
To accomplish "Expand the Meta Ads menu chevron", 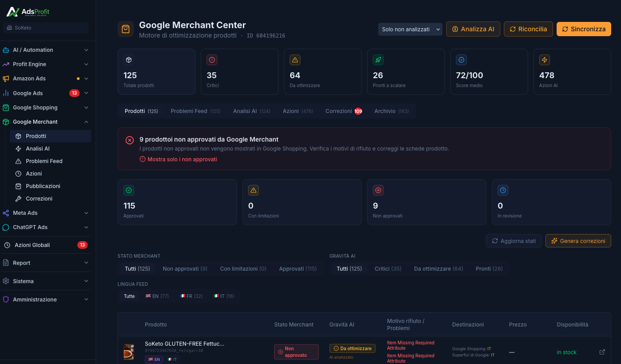I will pos(86,213).
